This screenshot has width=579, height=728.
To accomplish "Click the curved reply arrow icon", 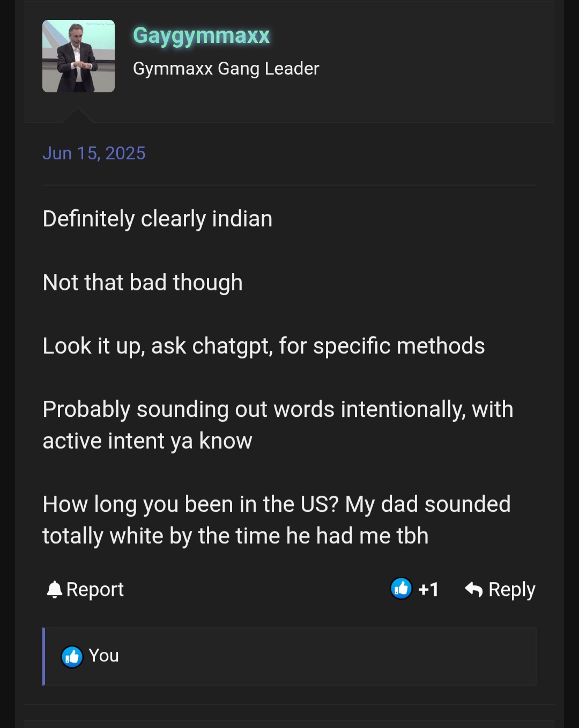I will click(x=473, y=589).
